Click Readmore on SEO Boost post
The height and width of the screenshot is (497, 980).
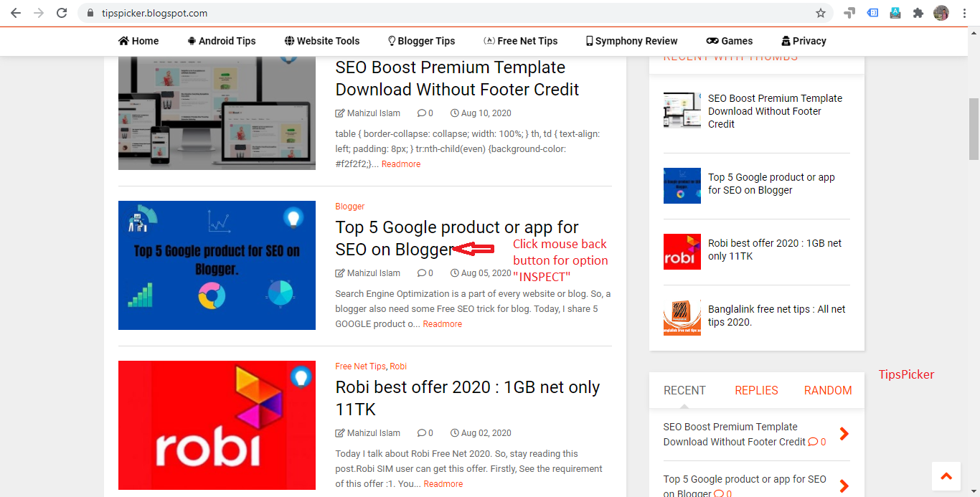401,164
